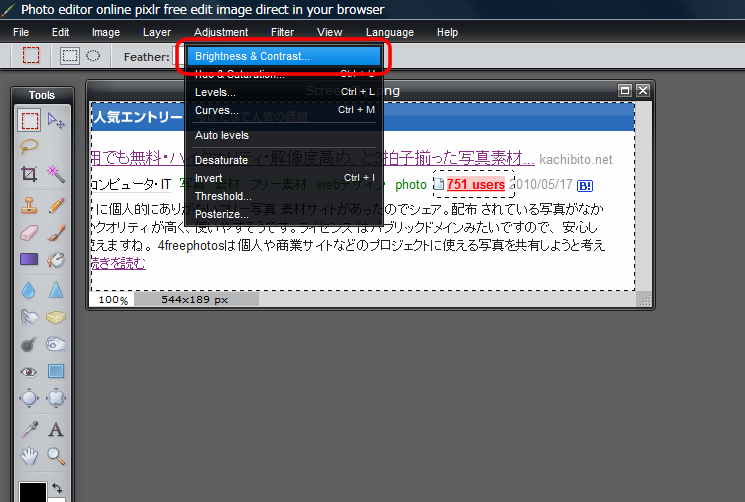
Task: Choose rectangular marquee mode in options bar
Action: pos(70,56)
